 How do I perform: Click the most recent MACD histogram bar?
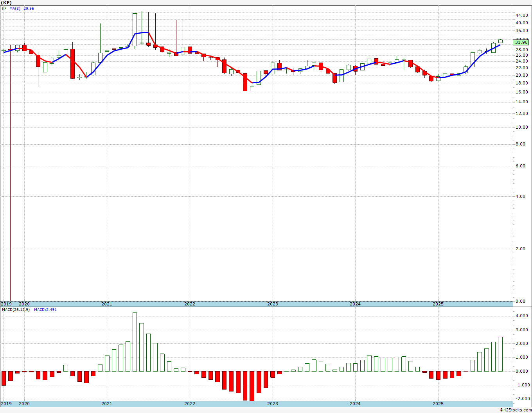[x=500, y=354]
